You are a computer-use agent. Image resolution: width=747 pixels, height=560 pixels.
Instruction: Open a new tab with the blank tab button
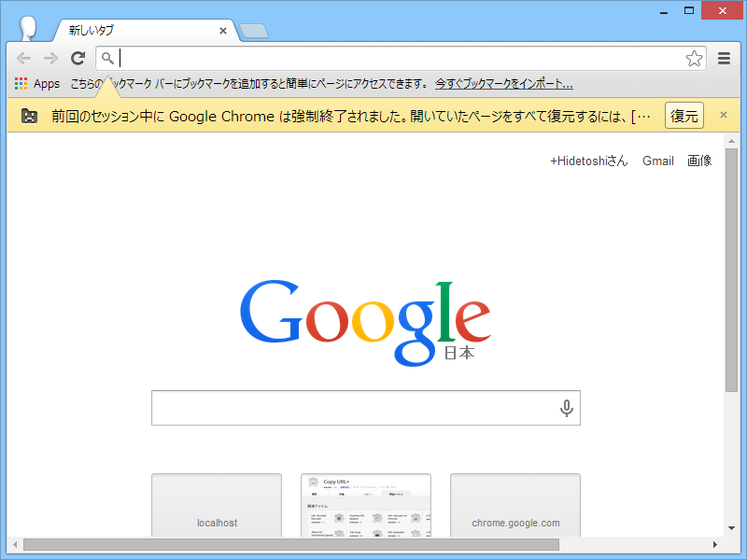pos(254,31)
